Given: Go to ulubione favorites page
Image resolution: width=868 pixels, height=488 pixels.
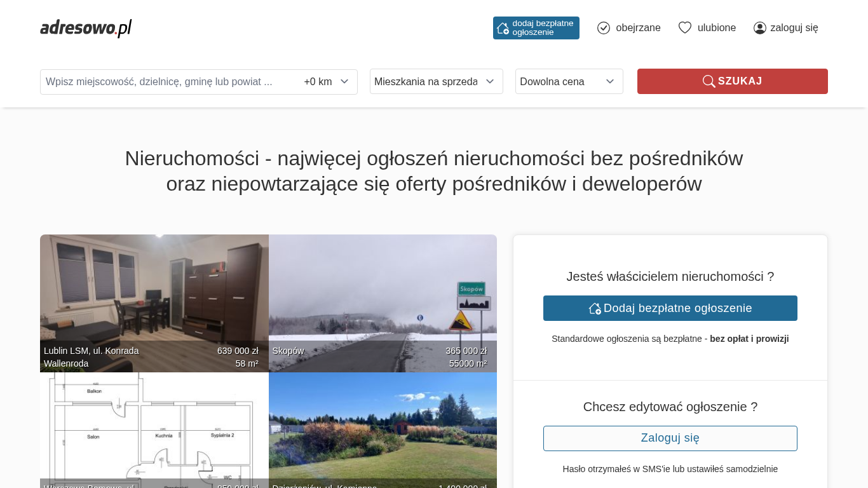Looking at the screenshot, I should point(716,28).
